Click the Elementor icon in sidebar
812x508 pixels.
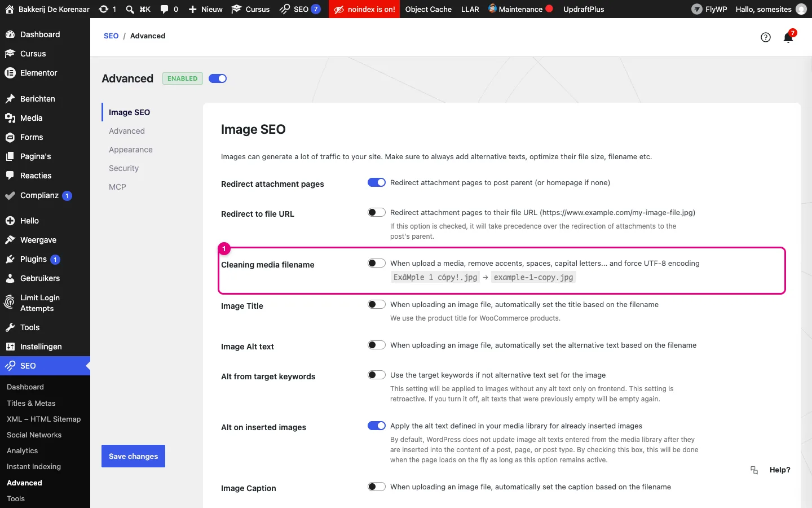[10, 73]
